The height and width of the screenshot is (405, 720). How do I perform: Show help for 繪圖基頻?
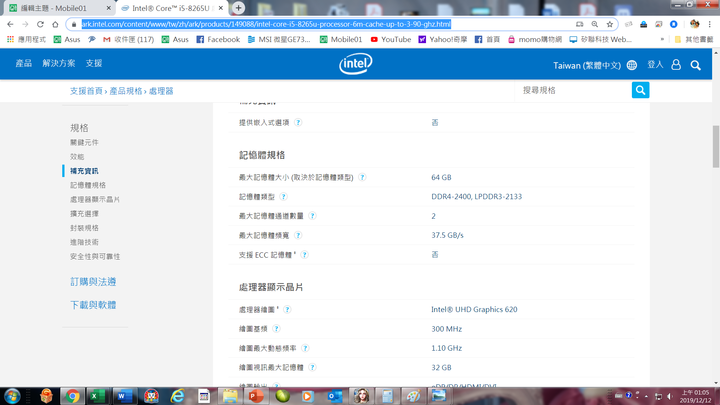[276, 329]
